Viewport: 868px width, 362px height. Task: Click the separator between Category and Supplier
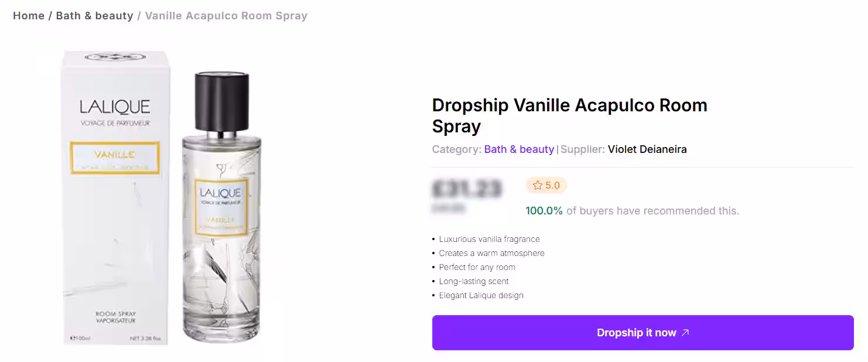pos(556,149)
